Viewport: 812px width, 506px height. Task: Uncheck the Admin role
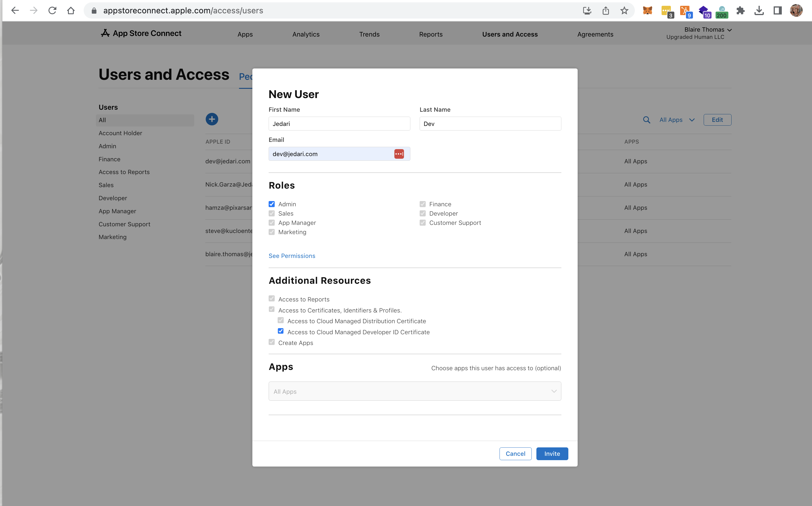272,204
